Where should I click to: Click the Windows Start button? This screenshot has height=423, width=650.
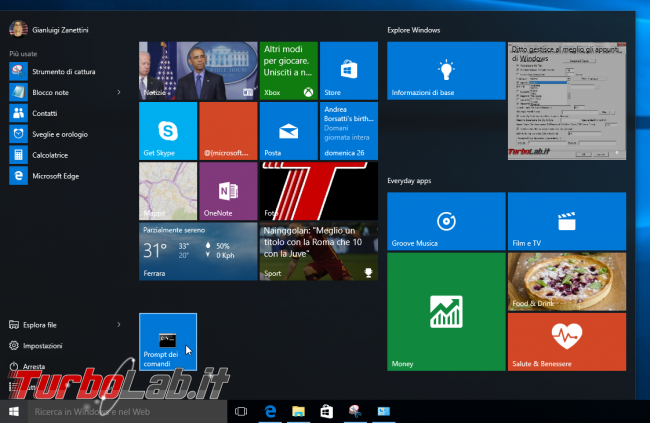click(x=14, y=411)
